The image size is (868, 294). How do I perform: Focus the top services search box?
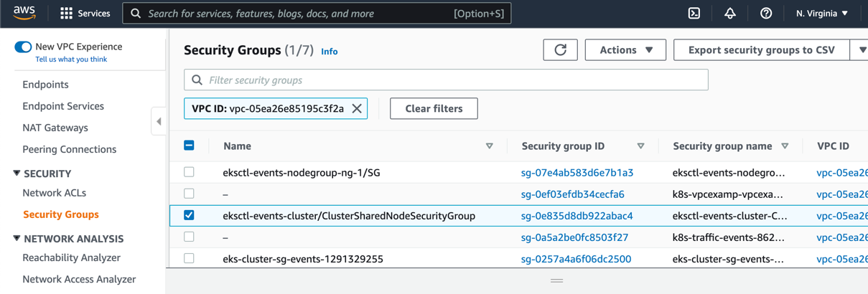tap(317, 14)
